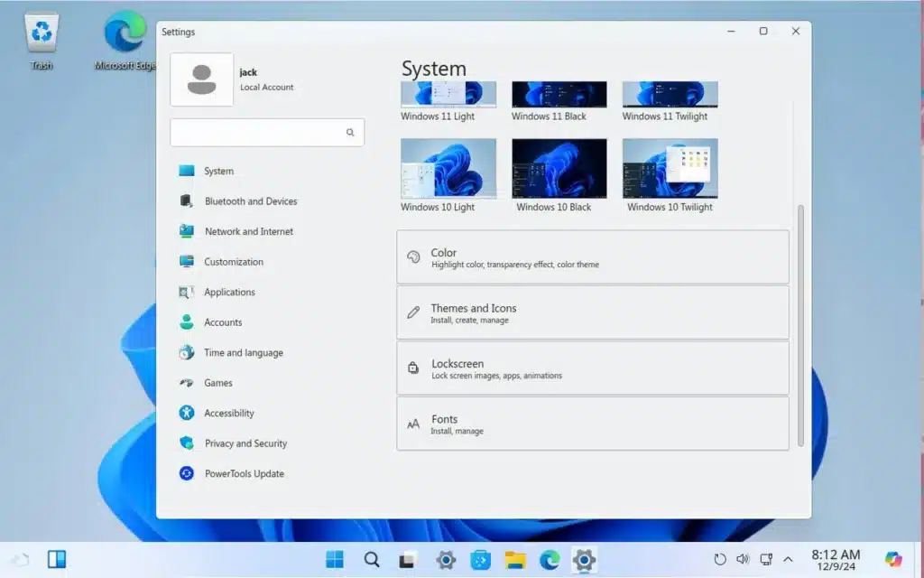Open the Microsoft Store taskbar icon
Image resolution: width=924 pixels, height=578 pixels.
480,560
